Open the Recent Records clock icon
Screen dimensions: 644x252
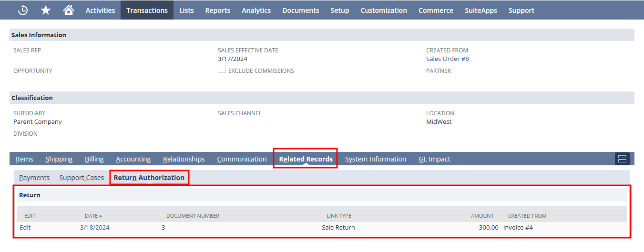click(x=23, y=10)
